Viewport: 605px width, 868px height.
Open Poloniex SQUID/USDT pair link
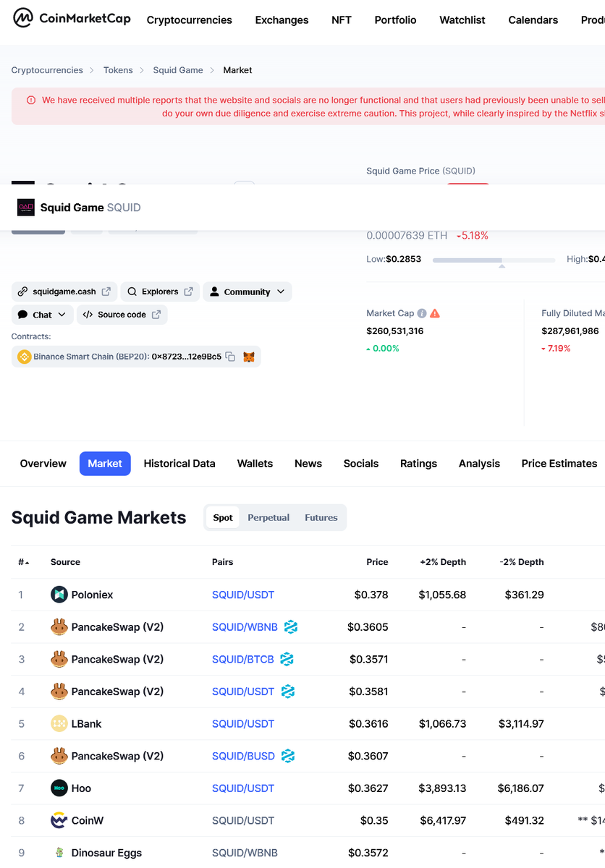click(243, 595)
